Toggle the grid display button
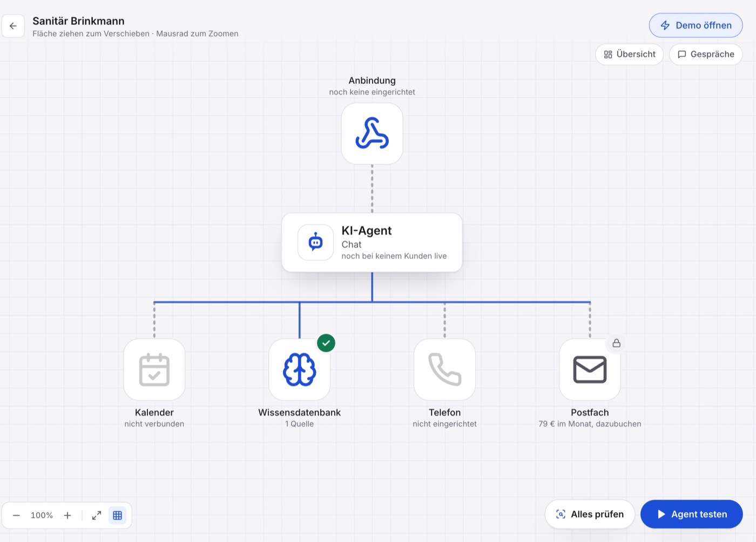 117,516
